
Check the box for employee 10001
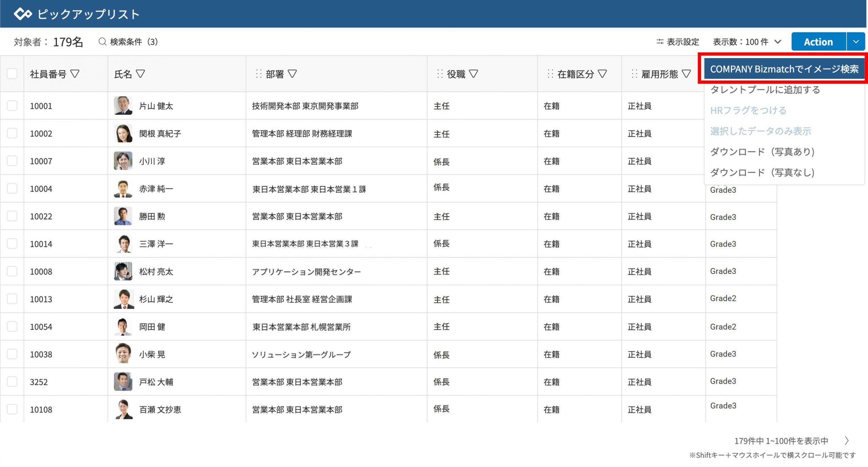[12, 106]
